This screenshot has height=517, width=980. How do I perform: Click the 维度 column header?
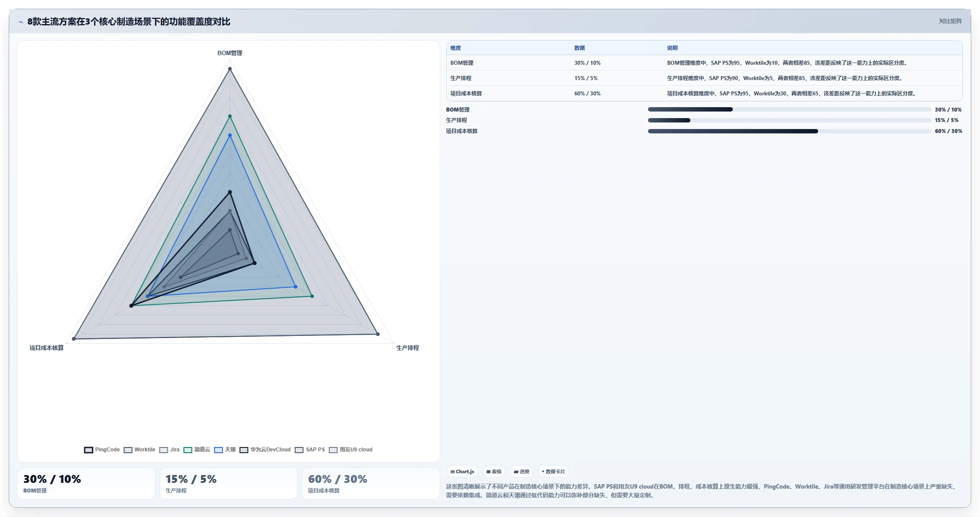coord(455,48)
